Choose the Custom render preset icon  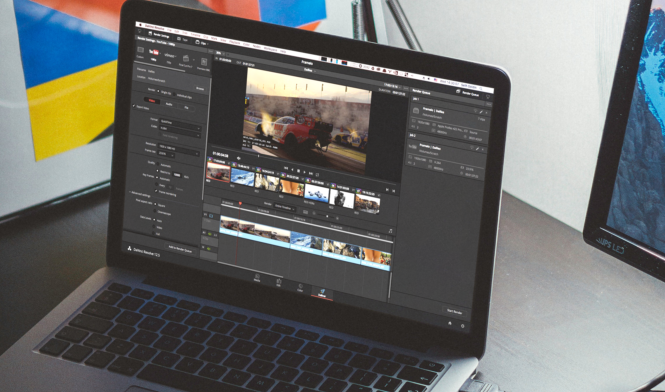click(x=141, y=50)
